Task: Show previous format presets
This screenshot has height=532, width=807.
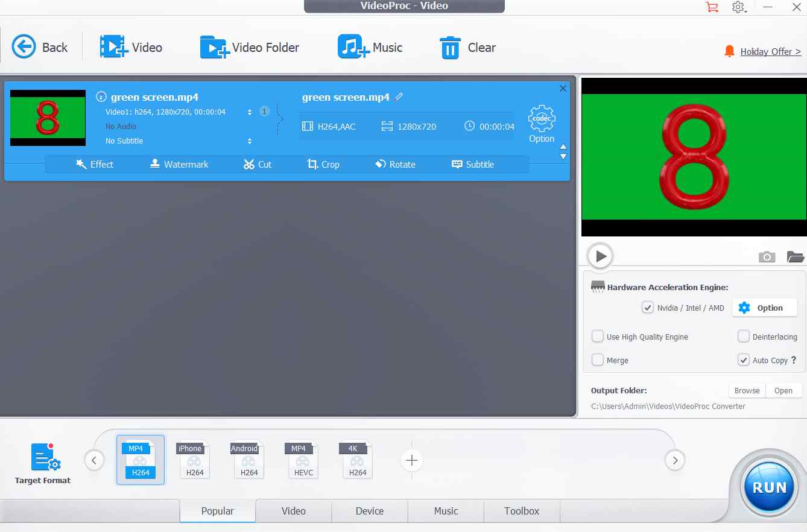Action: coord(93,461)
